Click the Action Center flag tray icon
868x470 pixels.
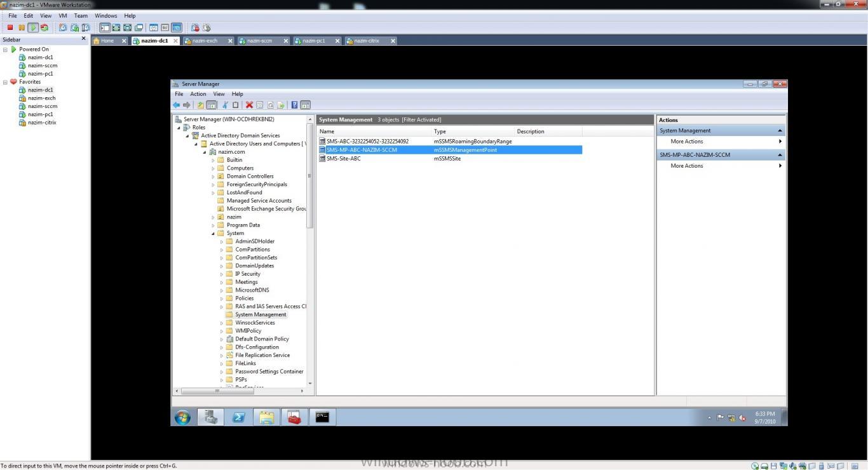(x=721, y=418)
